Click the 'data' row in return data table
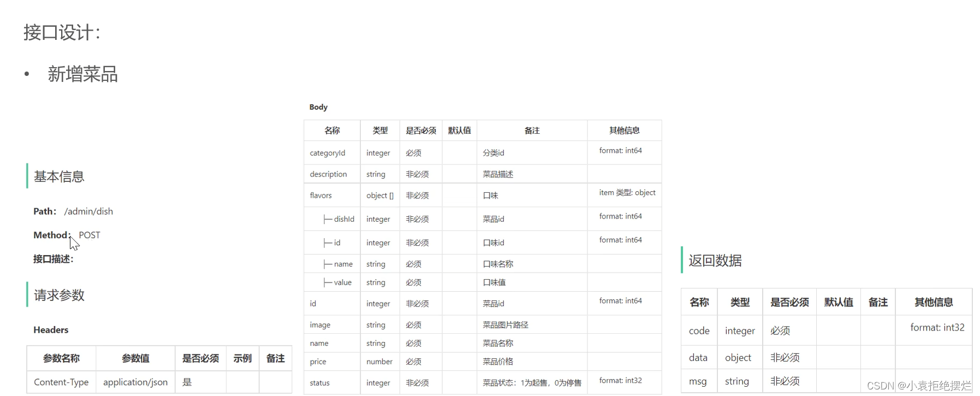The width and height of the screenshot is (980, 396). coord(827,358)
